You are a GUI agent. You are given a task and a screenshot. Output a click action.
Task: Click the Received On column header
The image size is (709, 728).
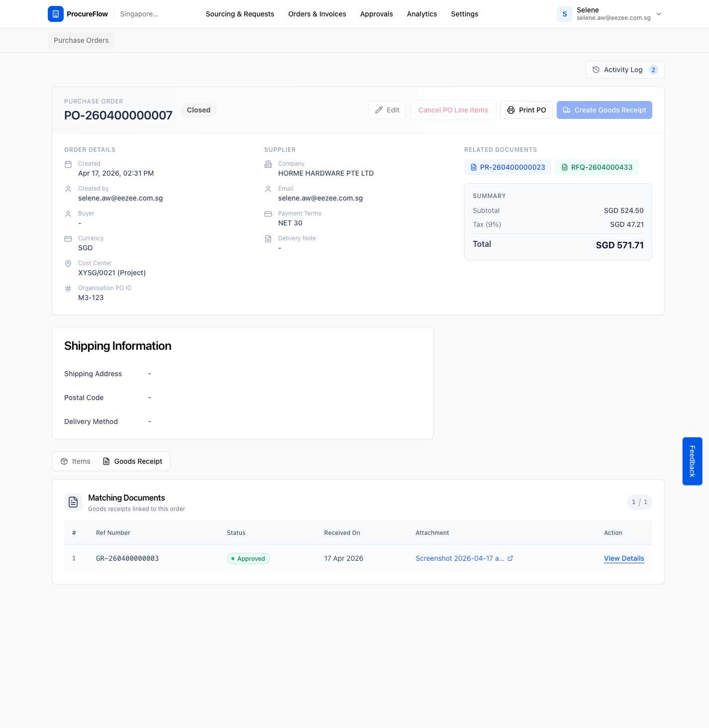pyautogui.click(x=342, y=532)
